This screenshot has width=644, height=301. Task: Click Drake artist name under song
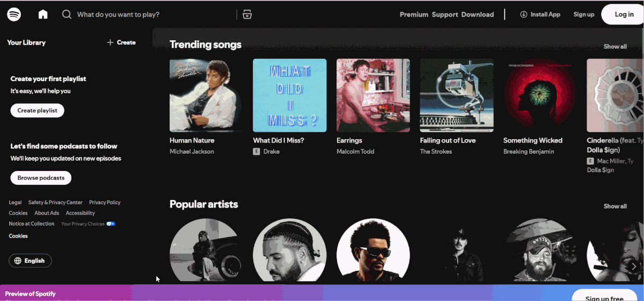(x=272, y=152)
